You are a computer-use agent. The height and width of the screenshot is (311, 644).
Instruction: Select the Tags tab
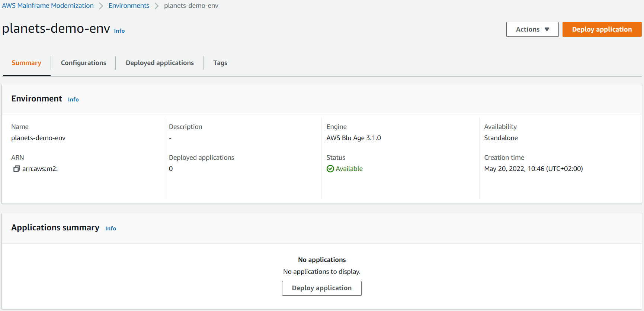(x=220, y=63)
